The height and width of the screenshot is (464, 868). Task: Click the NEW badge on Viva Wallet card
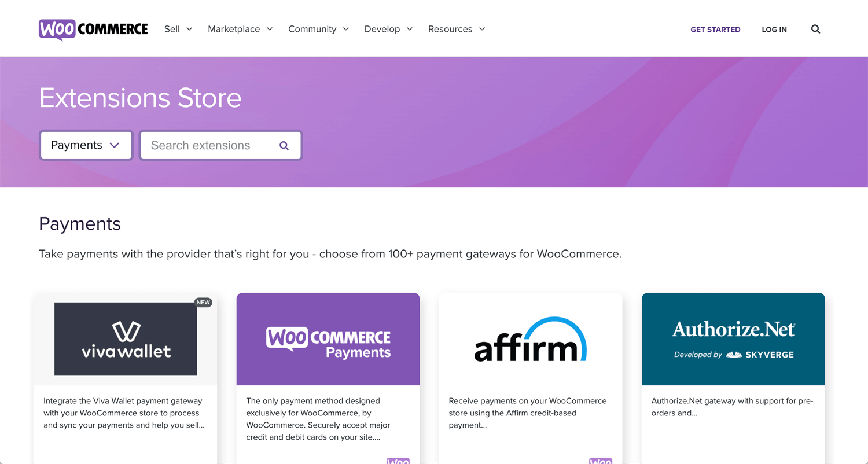pyautogui.click(x=203, y=302)
